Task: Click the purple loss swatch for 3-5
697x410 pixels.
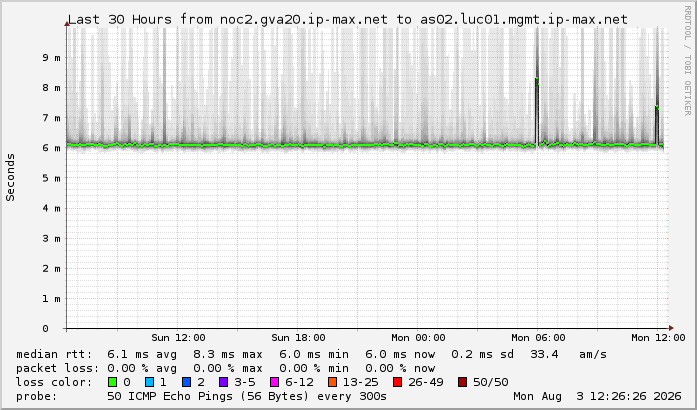Action: coord(224,382)
